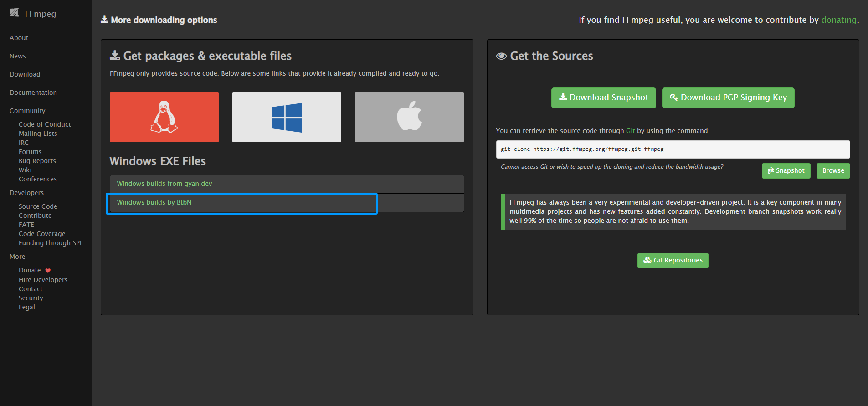The height and width of the screenshot is (406, 868).
Task: Click the red heart next to Donate
Action: (x=48, y=271)
